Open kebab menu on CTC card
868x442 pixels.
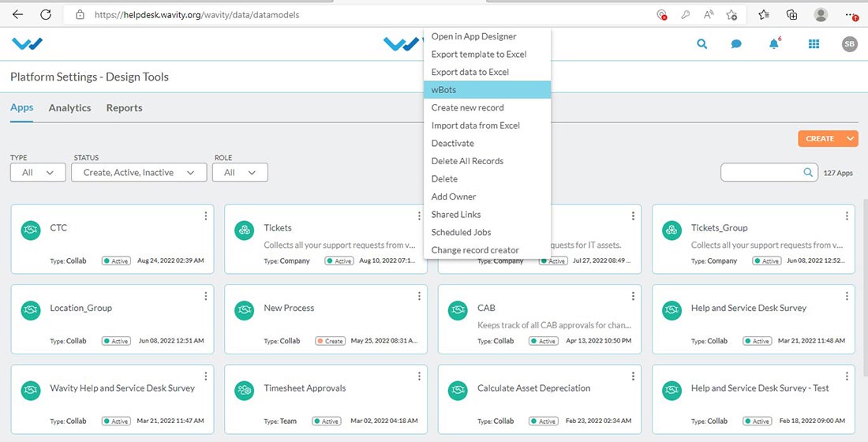coord(205,216)
